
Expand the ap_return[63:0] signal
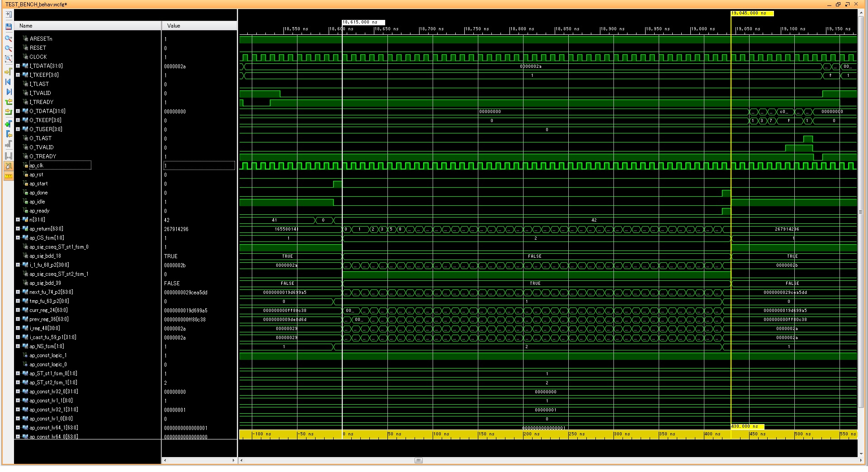point(17,229)
